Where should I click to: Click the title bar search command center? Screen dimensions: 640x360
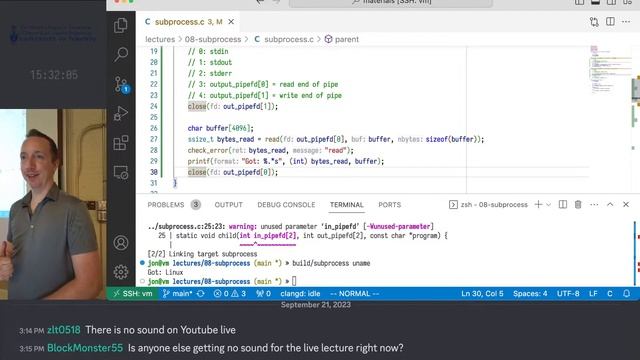(391, 2)
